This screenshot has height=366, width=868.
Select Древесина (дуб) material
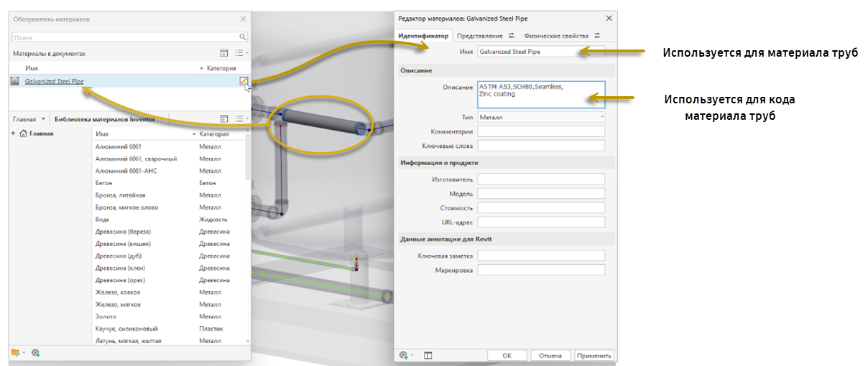(169, 256)
